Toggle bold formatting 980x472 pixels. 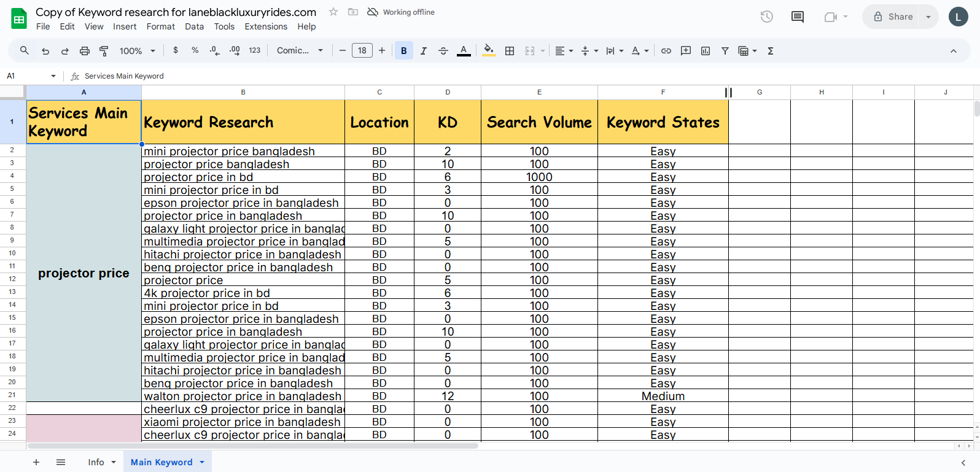pyautogui.click(x=404, y=51)
